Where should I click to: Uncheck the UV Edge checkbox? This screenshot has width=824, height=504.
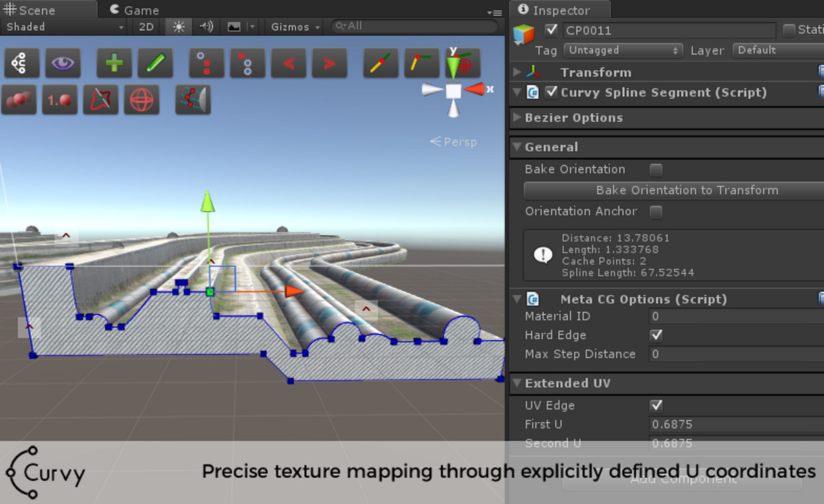[x=656, y=405]
